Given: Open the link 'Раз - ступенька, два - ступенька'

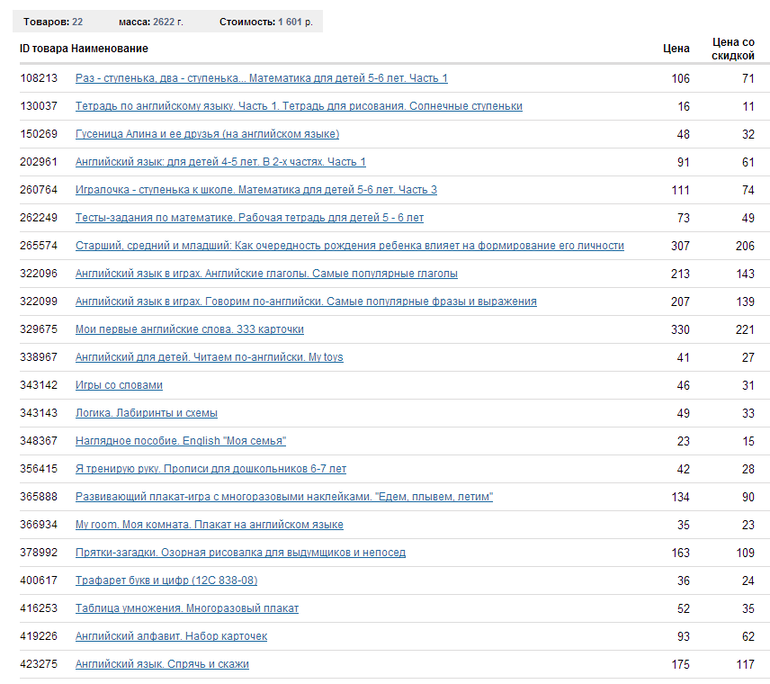Looking at the screenshot, I should click(x=261, y=78).
